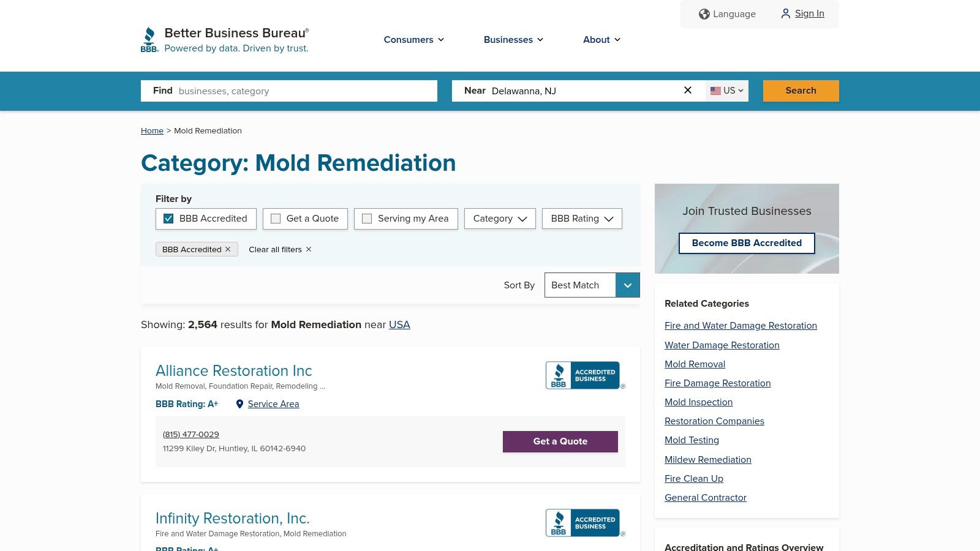
Task: Open Fire Clean Up category link
Action: click(x=694, y=479)
